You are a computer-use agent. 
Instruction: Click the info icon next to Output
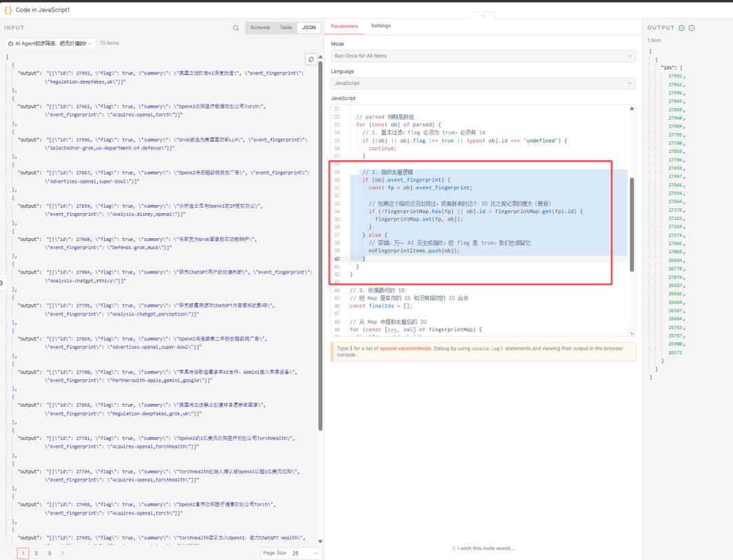point(692,28)
